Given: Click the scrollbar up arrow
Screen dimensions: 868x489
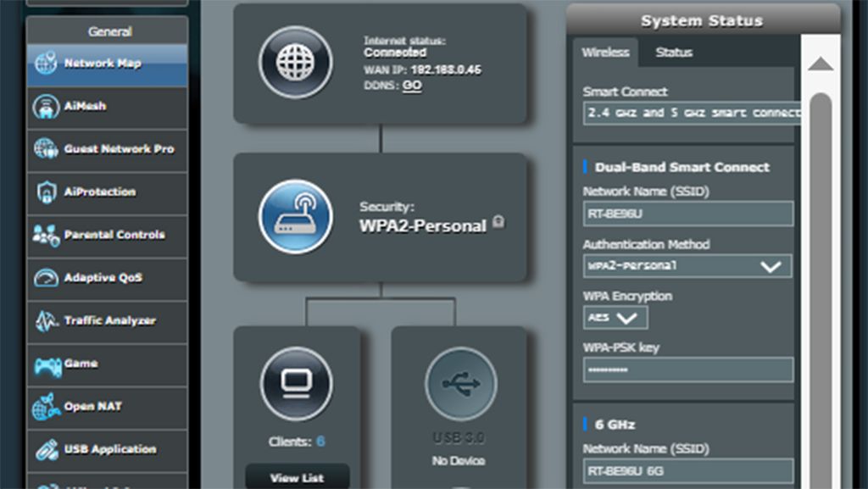Looking at the screenshot, I should click(x=821, y=64).
